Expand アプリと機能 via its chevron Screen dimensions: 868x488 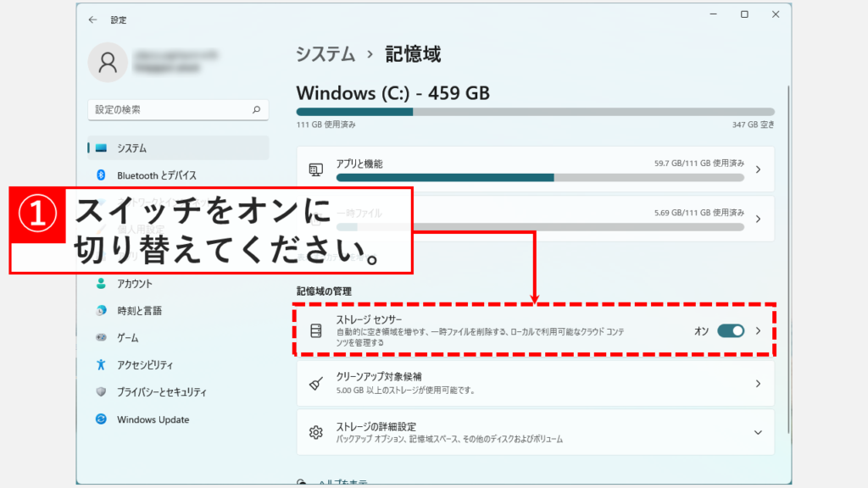click(759, 169)
